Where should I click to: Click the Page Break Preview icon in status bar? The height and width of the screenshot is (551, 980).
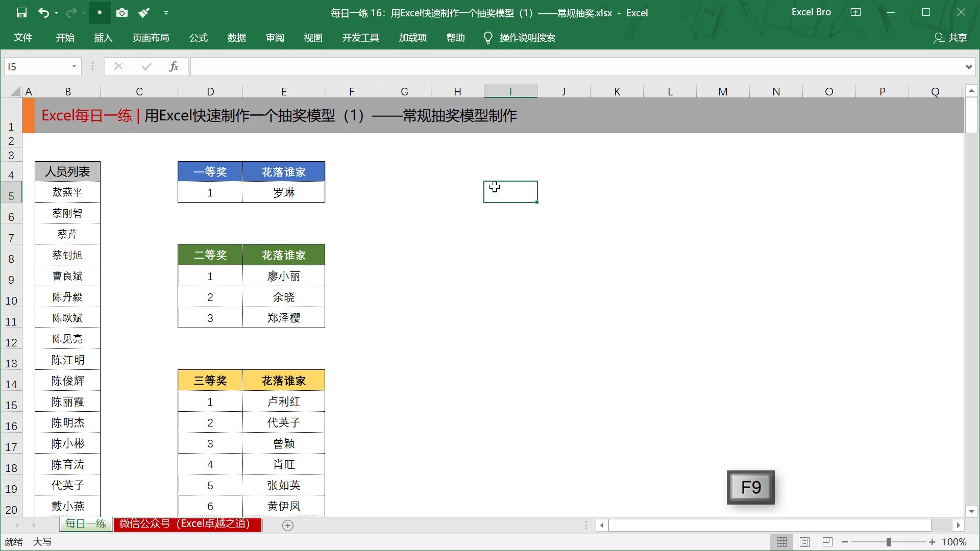click(x=827, y=542)
